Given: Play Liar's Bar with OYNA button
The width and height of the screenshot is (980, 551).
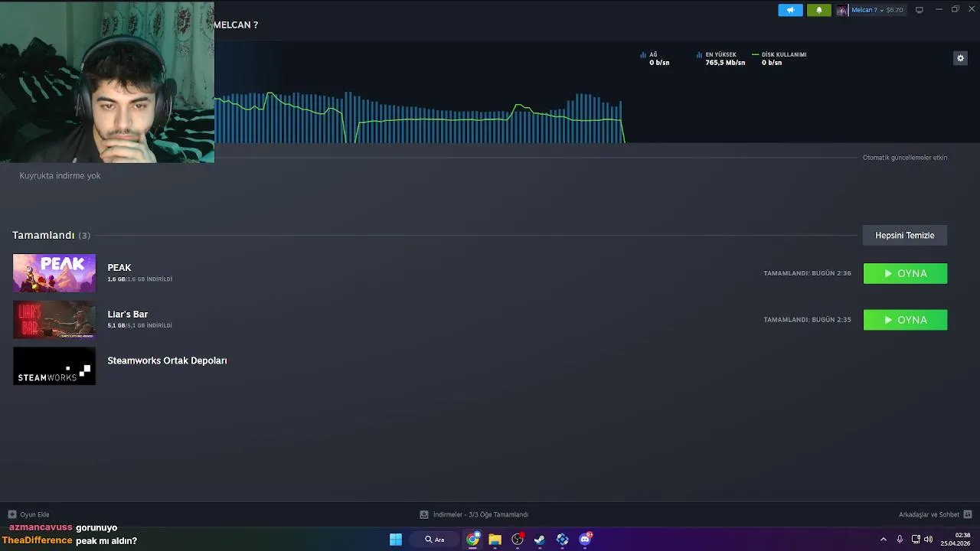Looking at the screenshot, I should coord(905,320).
